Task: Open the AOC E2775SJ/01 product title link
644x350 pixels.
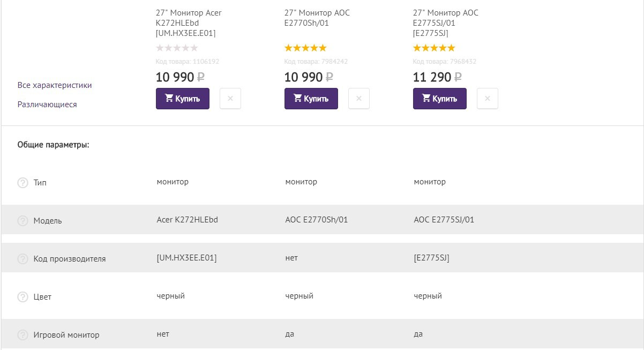Action: 446,23
